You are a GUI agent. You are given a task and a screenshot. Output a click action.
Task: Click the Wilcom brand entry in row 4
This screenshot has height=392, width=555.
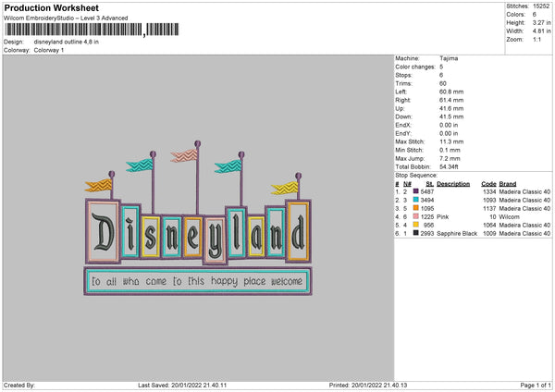coord(510,216)
